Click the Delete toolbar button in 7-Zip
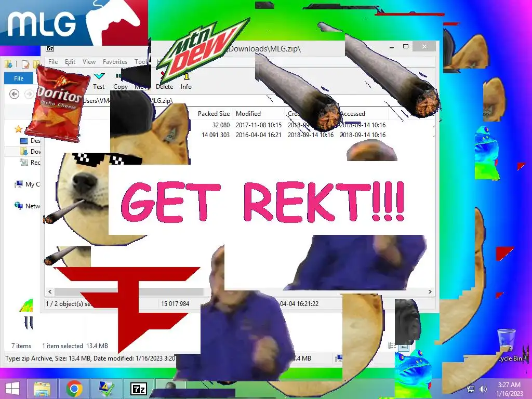The image size is (532, 399). pyautogui.click(x=165, y=82)
